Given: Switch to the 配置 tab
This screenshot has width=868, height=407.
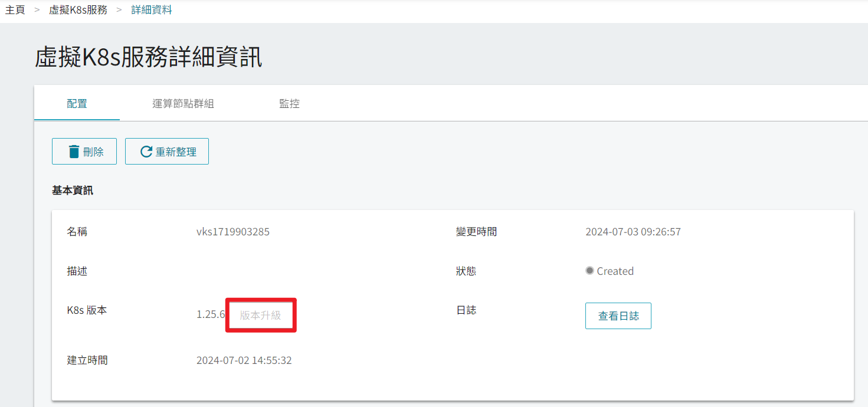Looking at the screenshot, I should (77, 103).
